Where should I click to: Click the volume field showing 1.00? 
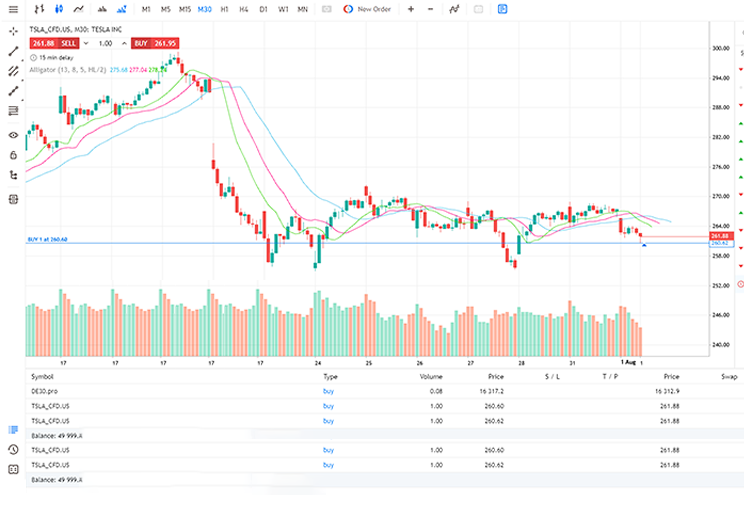(x=105, y=44)
